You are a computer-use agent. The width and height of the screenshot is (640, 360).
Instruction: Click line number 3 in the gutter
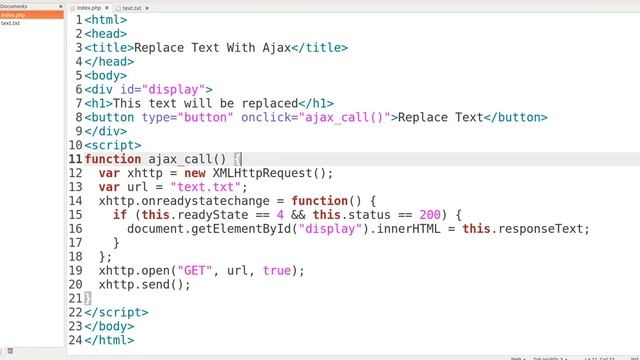click(79, 48)
